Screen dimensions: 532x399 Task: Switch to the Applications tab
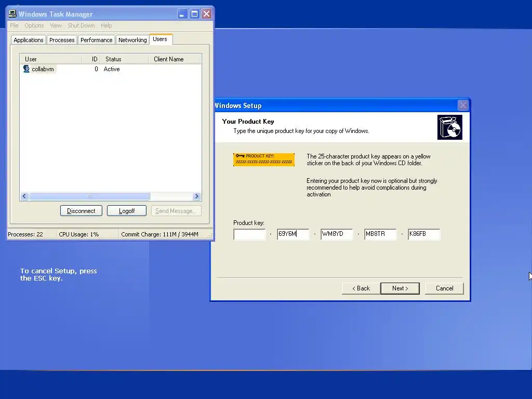(x=29, y=40)
